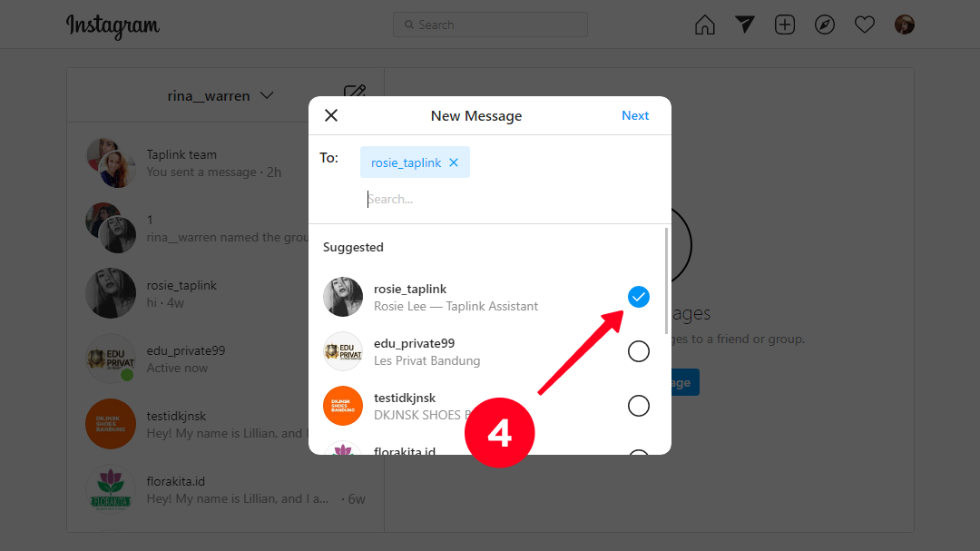Click the edu_private99 avatar in inbox
Viewport: 980px width, 551px height.
coord(111,359)
